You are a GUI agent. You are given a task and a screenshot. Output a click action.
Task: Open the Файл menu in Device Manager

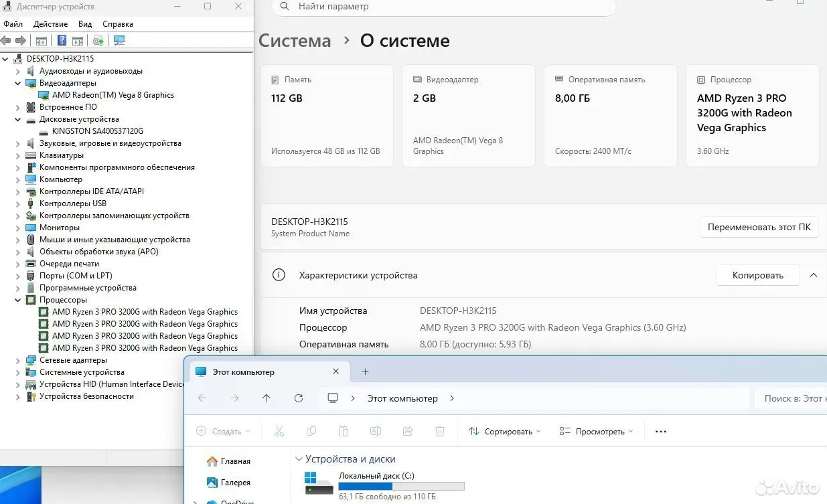coord(13,23)
